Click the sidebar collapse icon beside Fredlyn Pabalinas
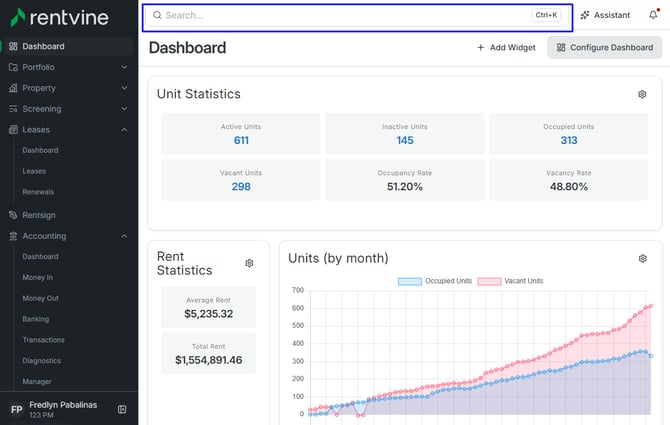The width and height of the screenshot is (670, 425). click(122, 409)
